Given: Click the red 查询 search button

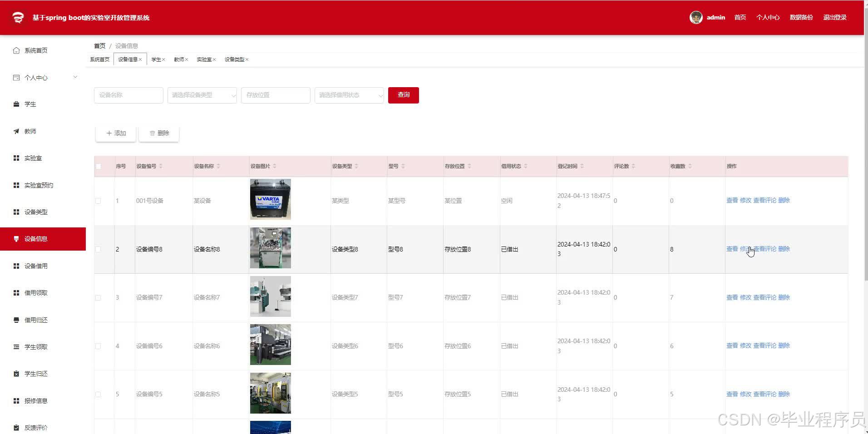Looking at the screenshot, I should (404, 95).
